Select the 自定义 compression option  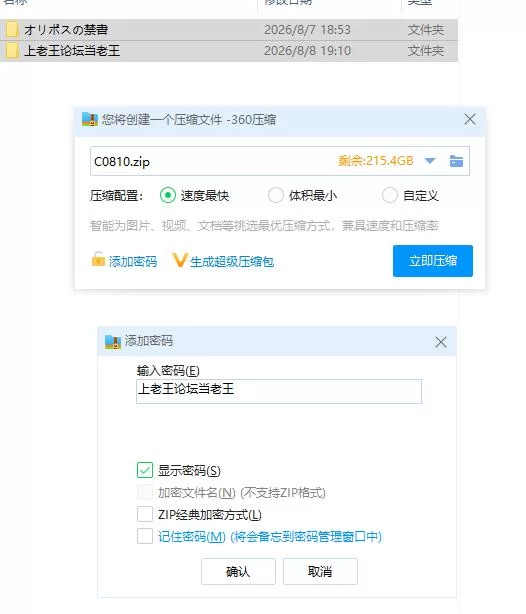(x=389, y=195)
